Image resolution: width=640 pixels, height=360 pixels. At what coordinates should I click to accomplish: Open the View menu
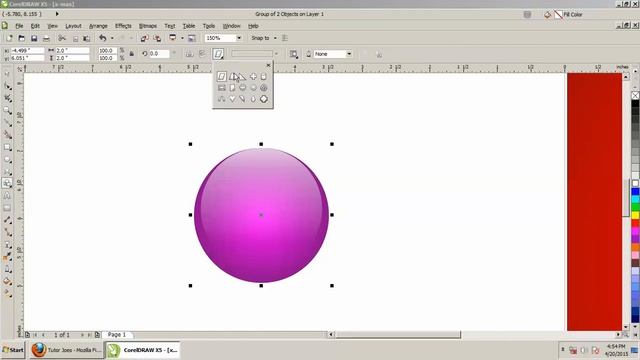53,26
